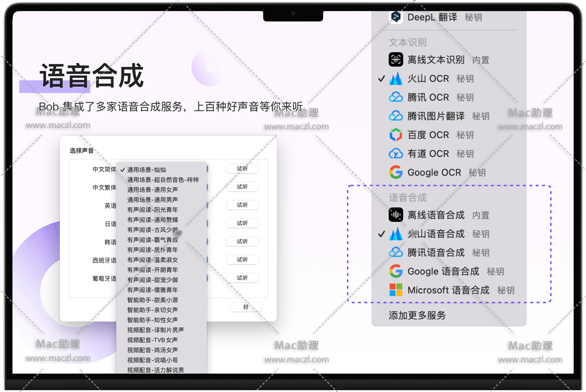This screenshot has width=586, height=392.
Task: Expand the 葡萄牙语 voice dropdown
Action: tap(206, 278)
